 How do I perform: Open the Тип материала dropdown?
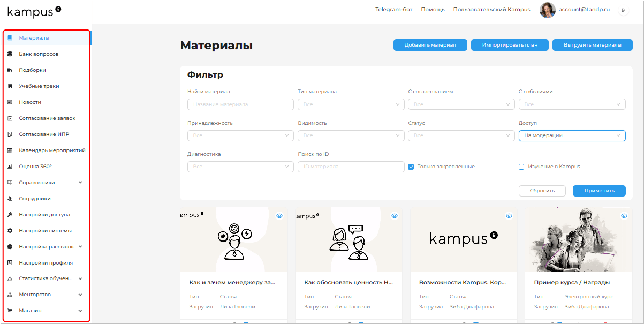click(x=351, y=104)
